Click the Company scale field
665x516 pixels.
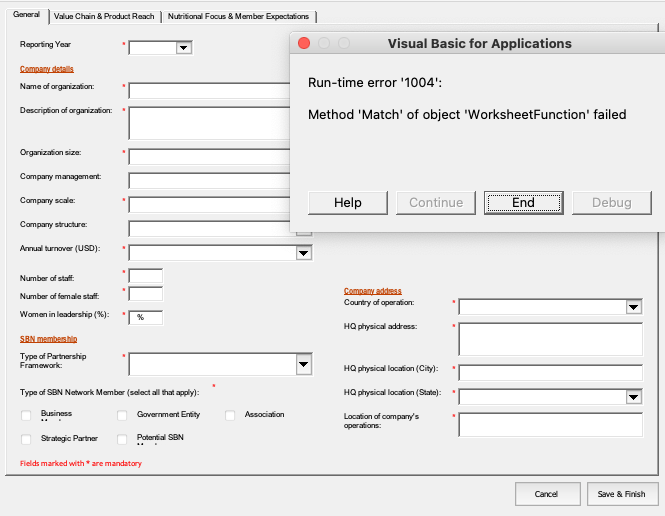209,205
